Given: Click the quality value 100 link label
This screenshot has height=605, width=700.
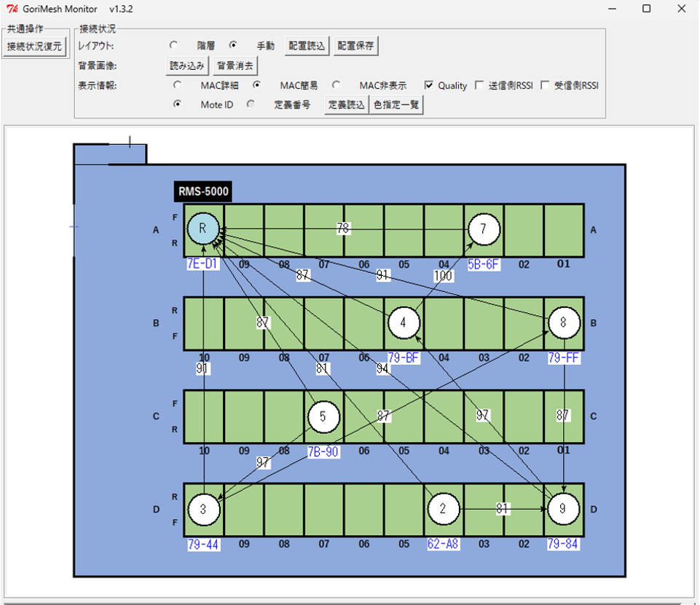Looking at the screenshot, I should coord(444,276).
